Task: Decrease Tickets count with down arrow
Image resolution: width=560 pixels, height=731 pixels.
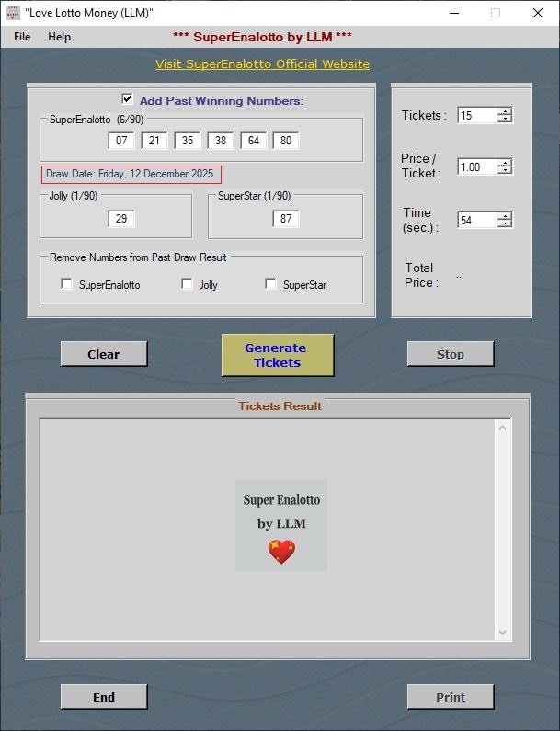Action: coord(505,120)
